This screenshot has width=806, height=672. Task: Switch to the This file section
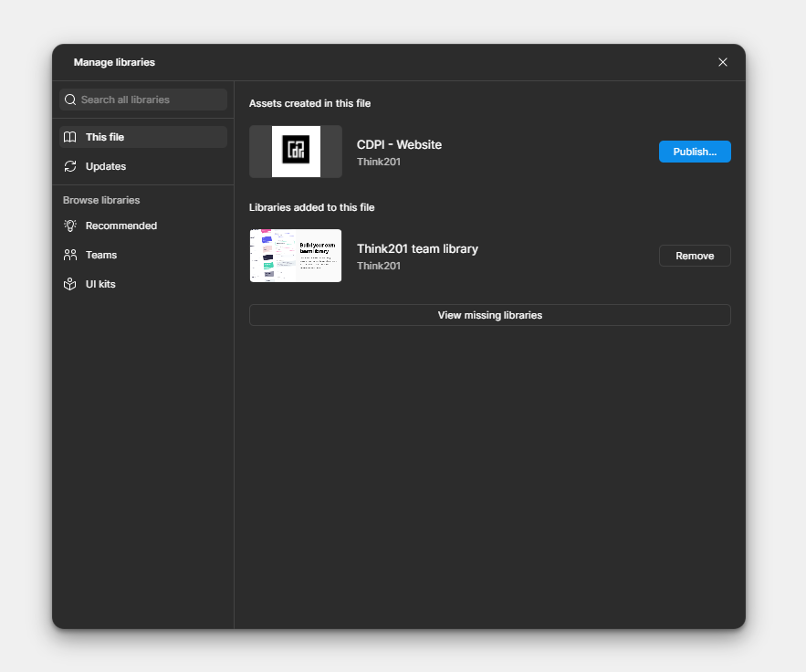[x=105, y=137]
